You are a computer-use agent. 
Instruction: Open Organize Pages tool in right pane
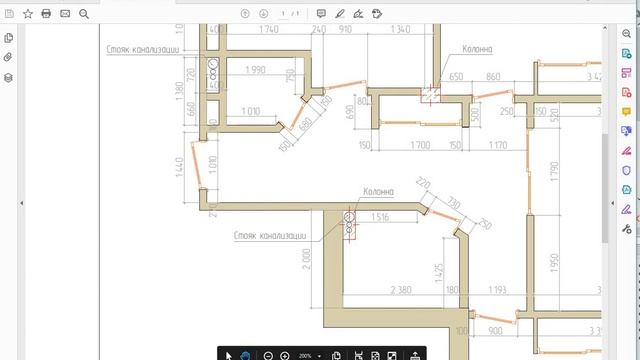pyautogui.click(x=627, y=73)
